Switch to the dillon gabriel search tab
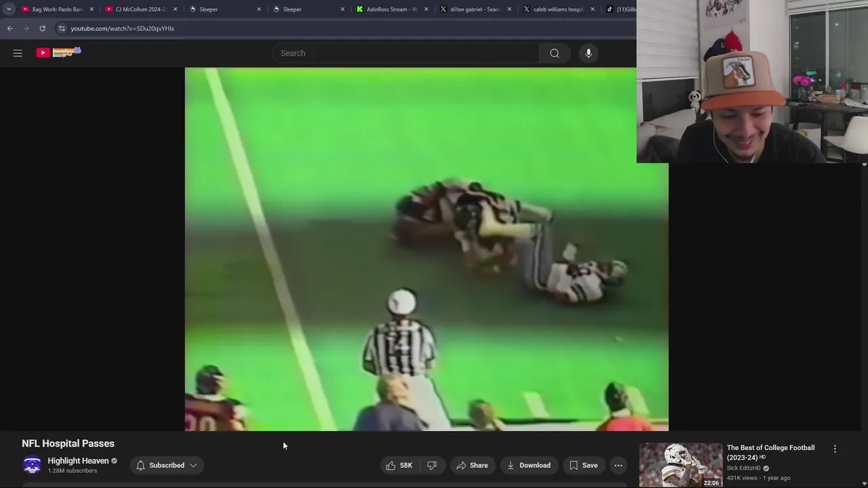 [470, 9]
